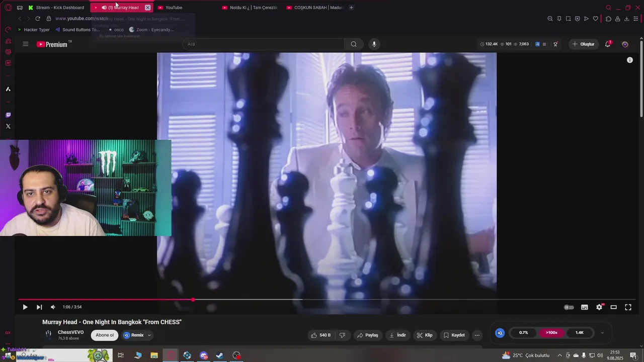Open browser downloads arrow icon

626,19
